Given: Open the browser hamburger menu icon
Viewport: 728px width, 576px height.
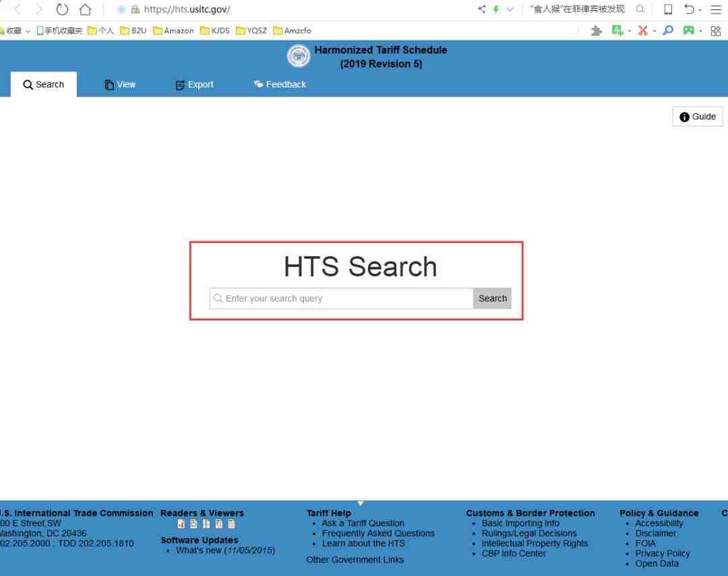Looking at the screenshot, I should click(x=716, y=9).
